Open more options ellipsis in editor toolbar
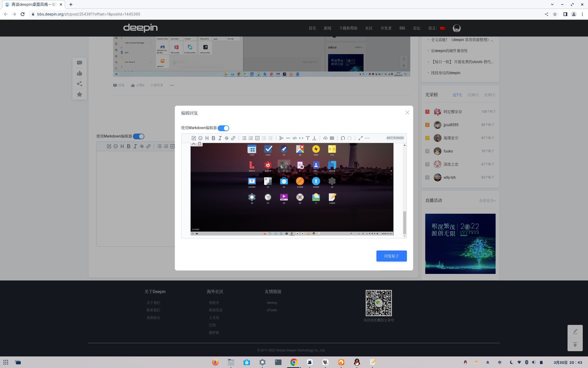 367,138
